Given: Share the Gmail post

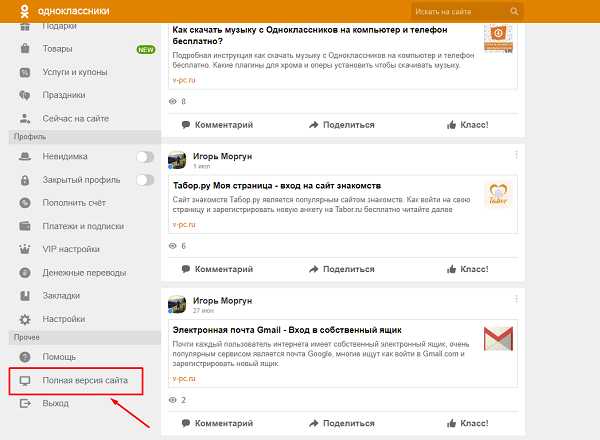Looking at the screenshot, I should click(342, 423).
